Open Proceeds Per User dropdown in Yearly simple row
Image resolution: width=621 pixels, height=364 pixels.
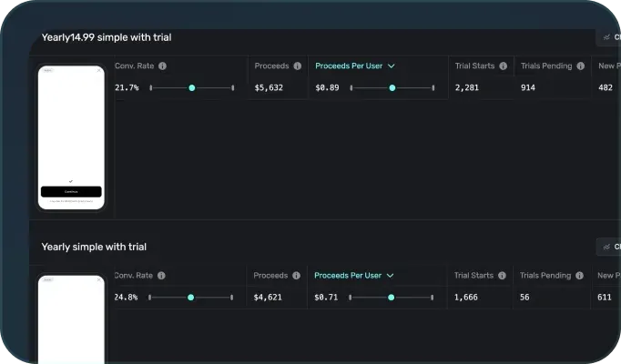(x=353, y=276)
